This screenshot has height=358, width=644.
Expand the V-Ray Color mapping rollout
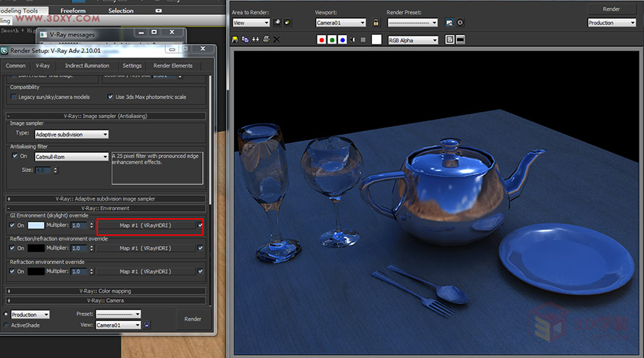click(x=105, y=291)
